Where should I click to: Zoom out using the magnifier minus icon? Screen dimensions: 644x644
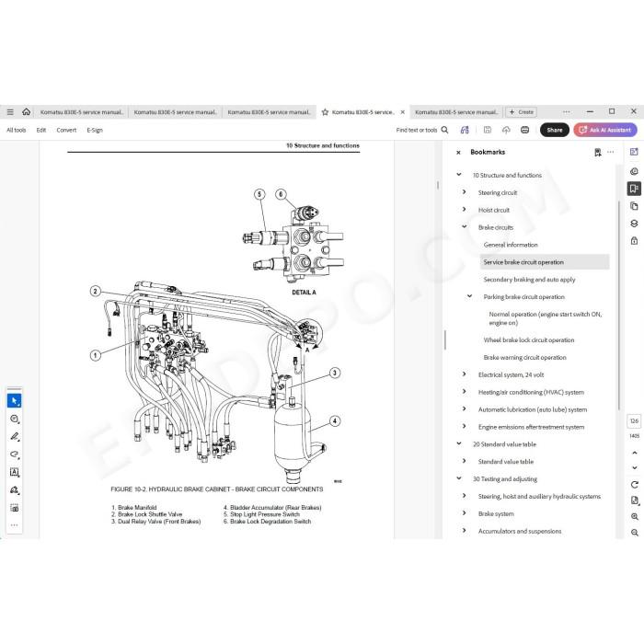(635, 533)
